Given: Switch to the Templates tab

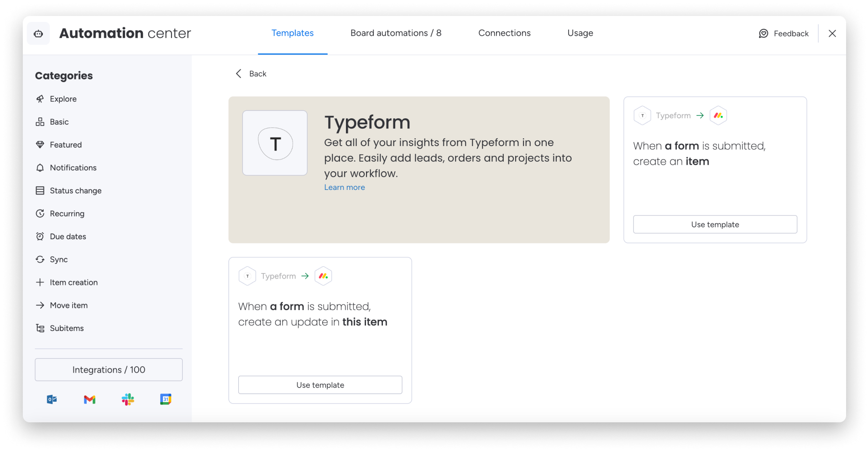Looking at the screenshot, I should tap(293, 33).
